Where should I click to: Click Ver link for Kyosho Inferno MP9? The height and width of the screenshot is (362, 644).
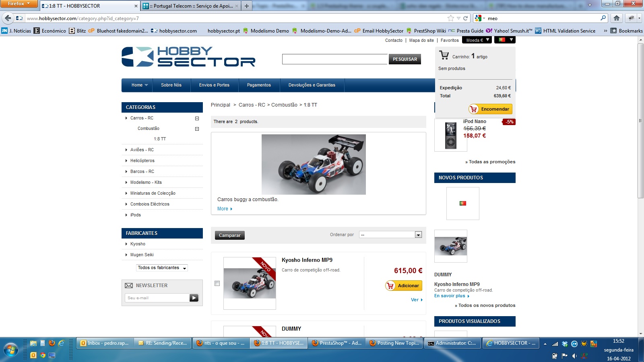(x=417, y=300)
